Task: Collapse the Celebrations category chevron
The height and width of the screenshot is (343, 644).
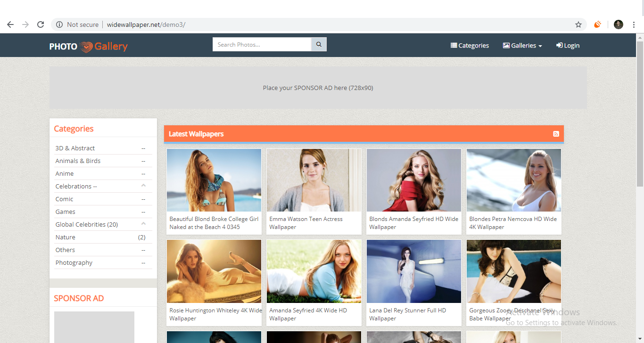Action: click(143, 186)
